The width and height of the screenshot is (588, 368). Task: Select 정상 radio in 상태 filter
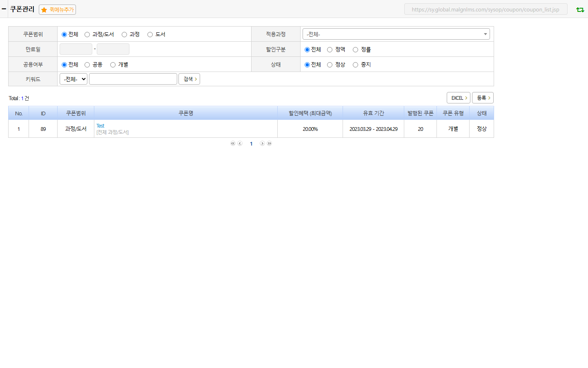coord(330,65)
